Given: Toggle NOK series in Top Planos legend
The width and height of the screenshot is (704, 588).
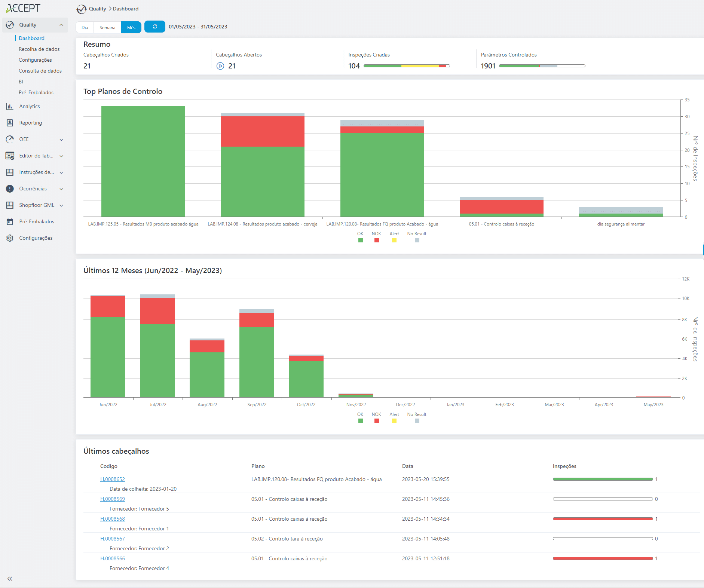Looking at the screenshot, I should click(376, 240).
